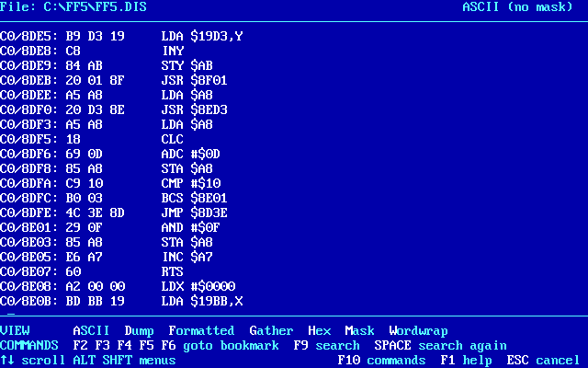
Task: Open F10 commands
Action: tap(381, 360)
